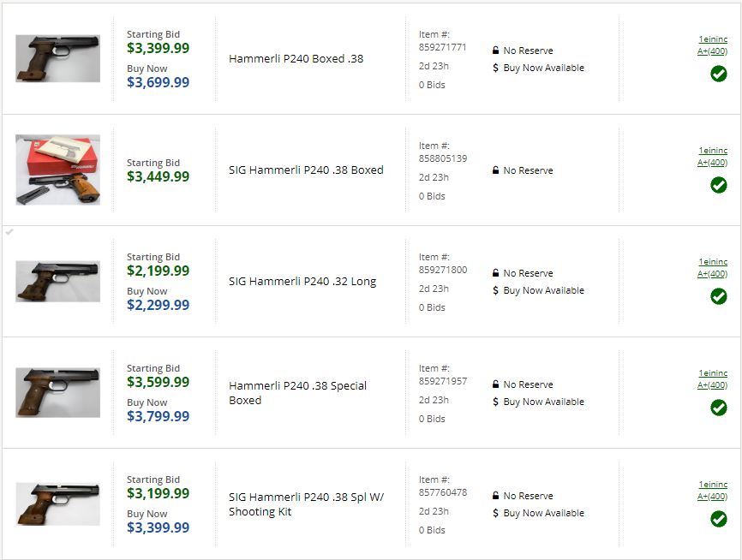Click the $3,699.99 Buy Now price

point(158,82)
